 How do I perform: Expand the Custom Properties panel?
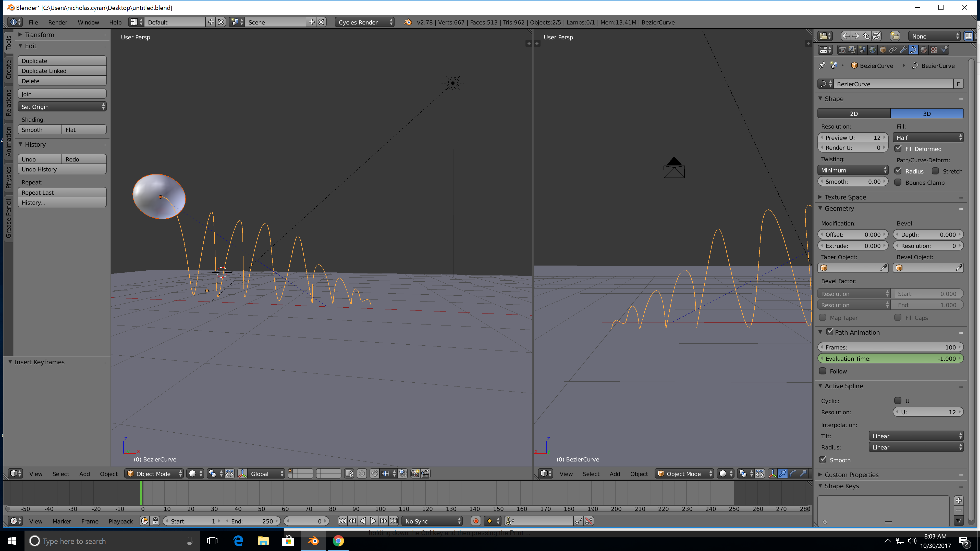coord(851,474)
